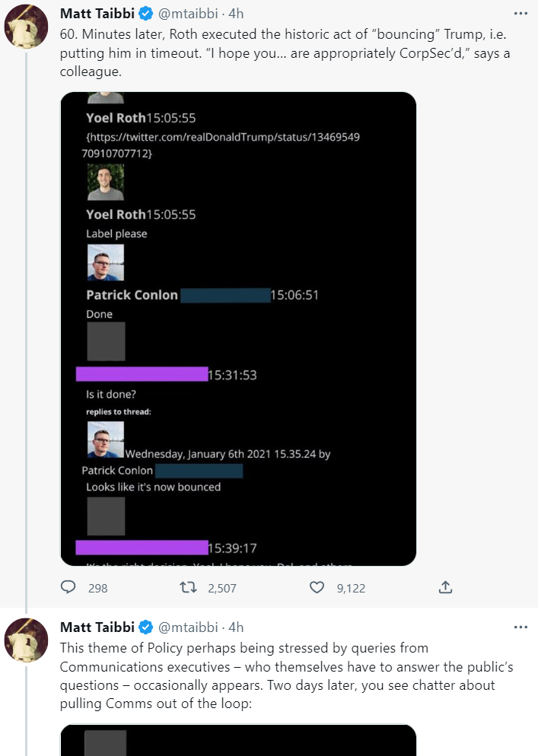Image resolution: width=538 pixels, height=756 pixels.
Task: Click the reply icon under first tweet
Action: click(68, 587)
